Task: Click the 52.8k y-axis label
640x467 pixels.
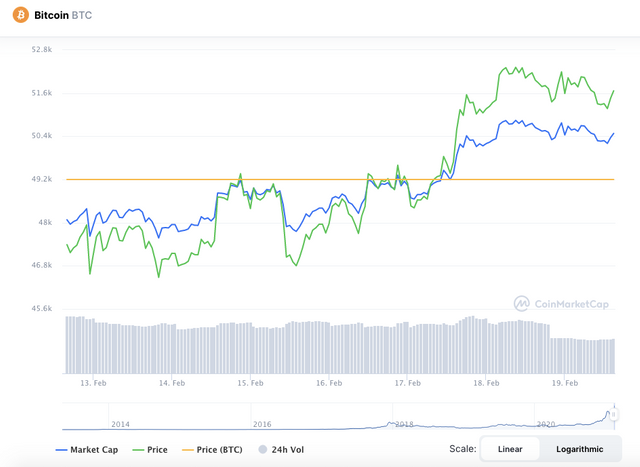Action: point(42,49)
